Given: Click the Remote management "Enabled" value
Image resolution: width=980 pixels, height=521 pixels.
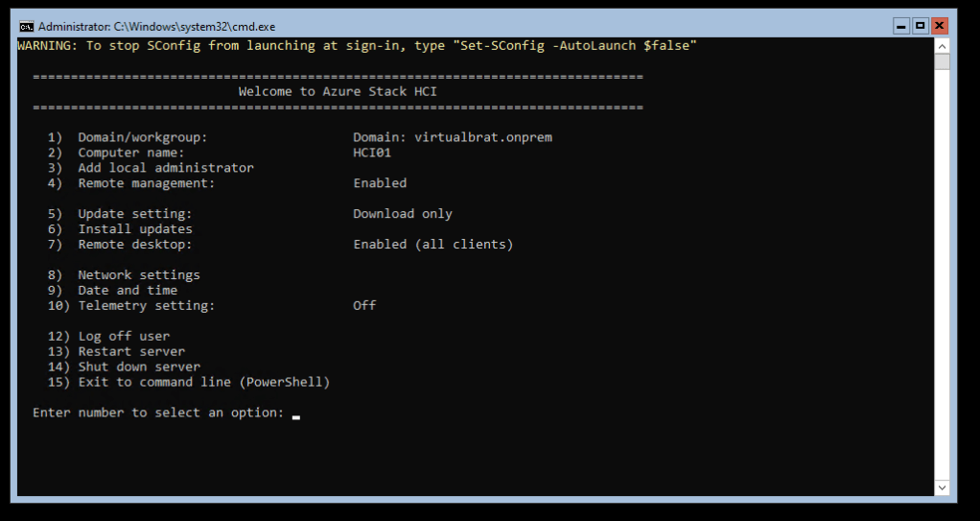Looking at the screenshot, I should coord(380,183).
